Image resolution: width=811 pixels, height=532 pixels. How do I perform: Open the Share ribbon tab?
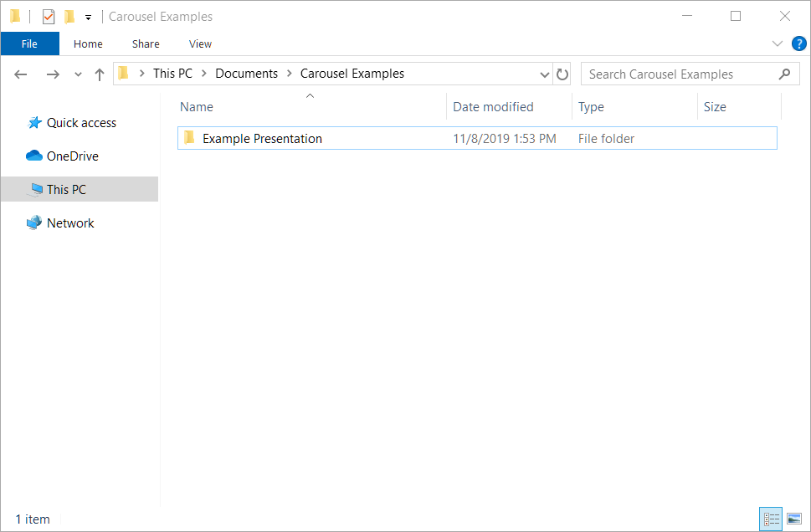tap(146, 44)
